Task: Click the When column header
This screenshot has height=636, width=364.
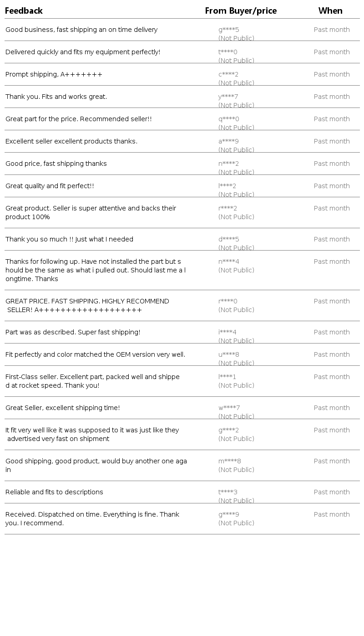Action: (x=330, y=11)
